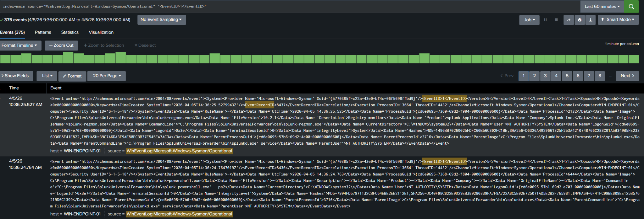Viewport: 644px width, 219px height.
Task: Click the Next page link
Action: point(627,76)
